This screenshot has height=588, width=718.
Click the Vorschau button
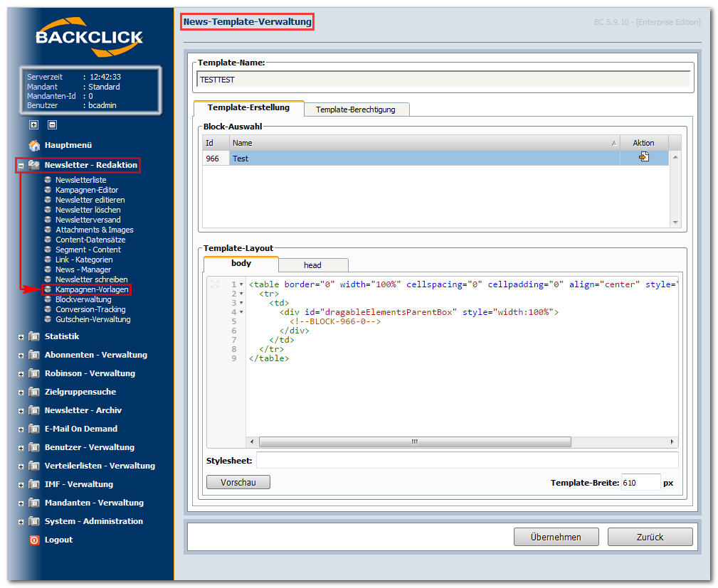[x=238, y=482]
